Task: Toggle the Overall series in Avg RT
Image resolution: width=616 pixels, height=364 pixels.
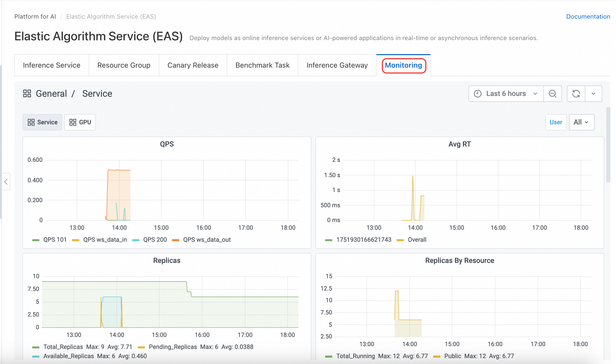Action: 412,240
